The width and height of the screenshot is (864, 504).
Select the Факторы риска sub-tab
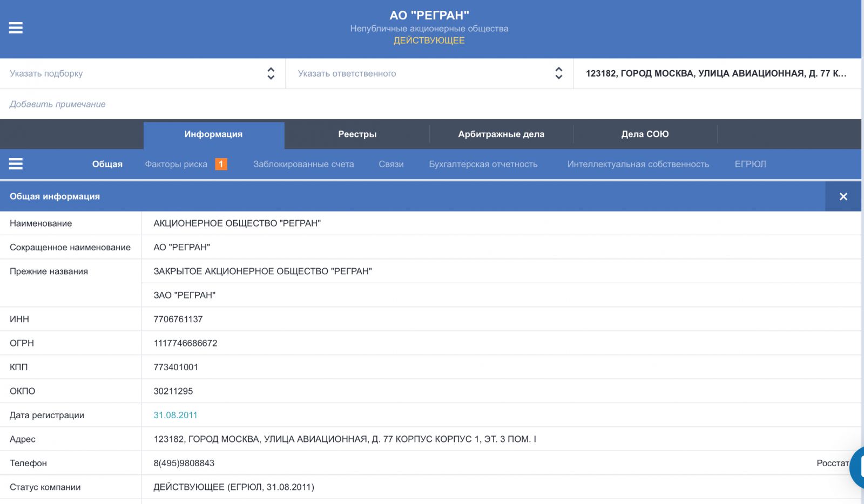click(x=176, y=164)
